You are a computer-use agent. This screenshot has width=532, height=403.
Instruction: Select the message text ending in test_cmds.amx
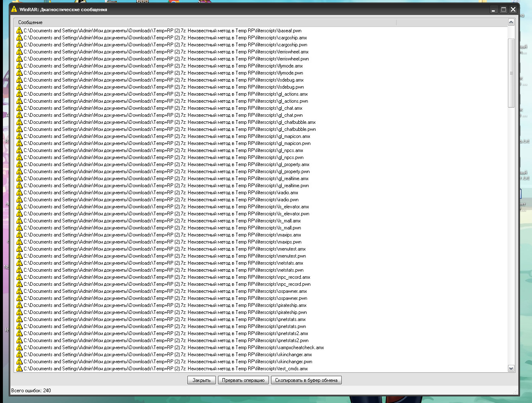tap(166, 369)
